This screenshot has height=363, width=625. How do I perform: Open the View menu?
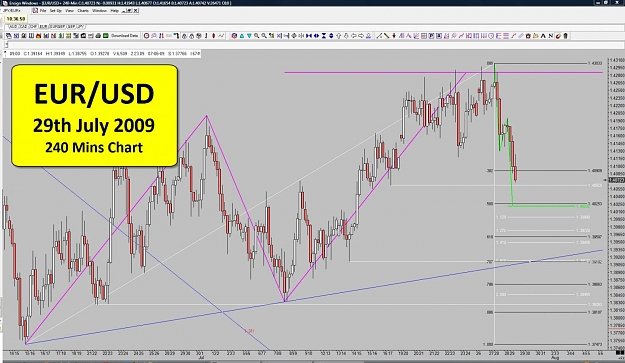click(69, 11)
